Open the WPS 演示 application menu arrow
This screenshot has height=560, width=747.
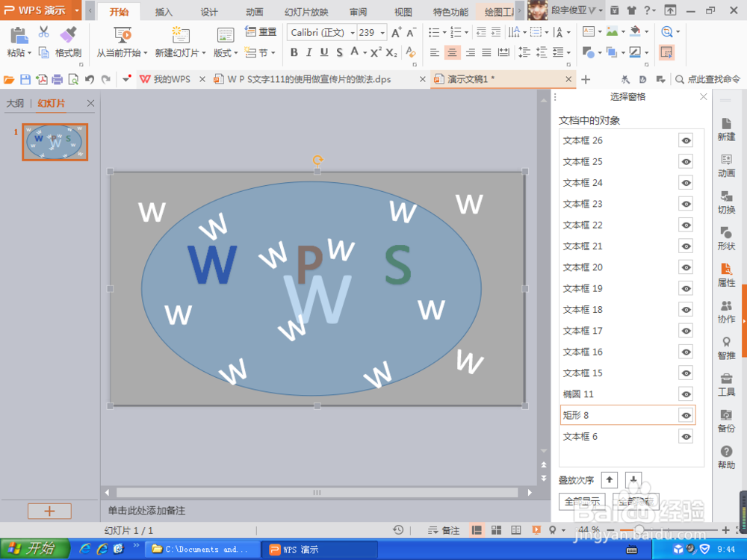(x=77, y=10)
